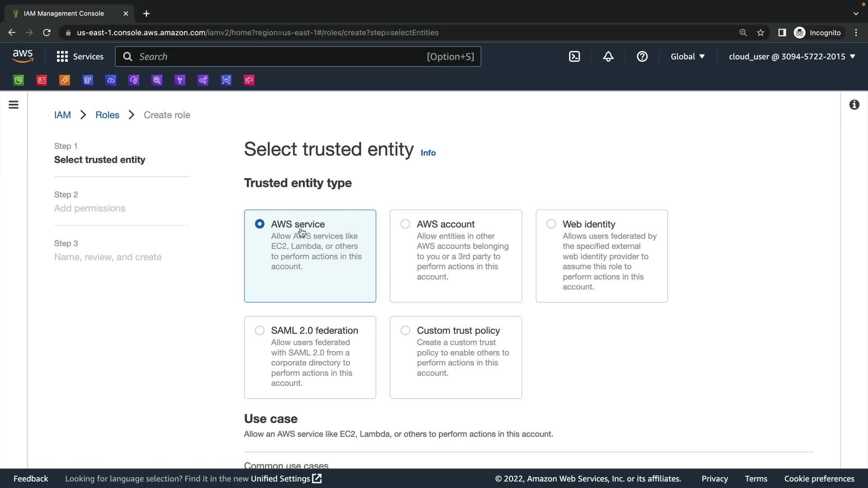Select the Web identity trusted entity
The height and width of the screenshot is (488, 868).
551,224
